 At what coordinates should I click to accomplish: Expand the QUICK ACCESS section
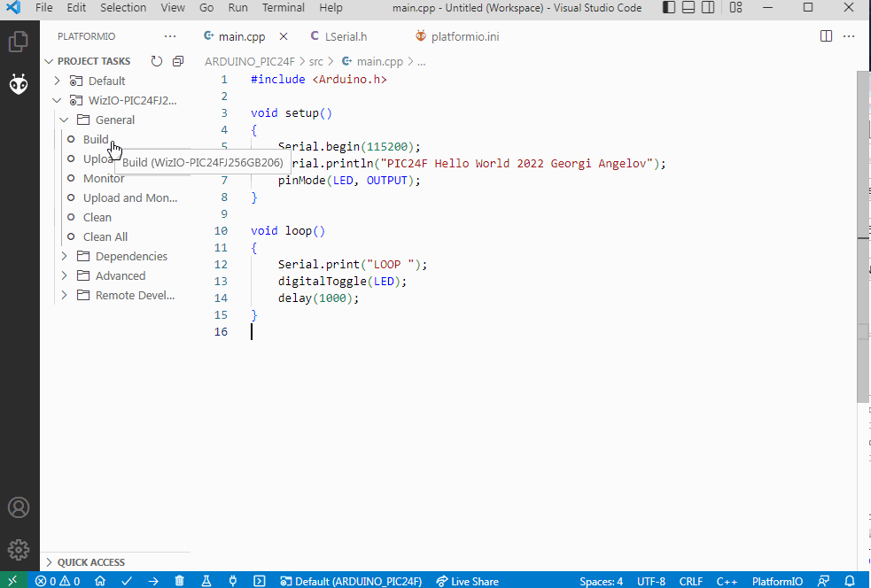[x=49, y=562]
